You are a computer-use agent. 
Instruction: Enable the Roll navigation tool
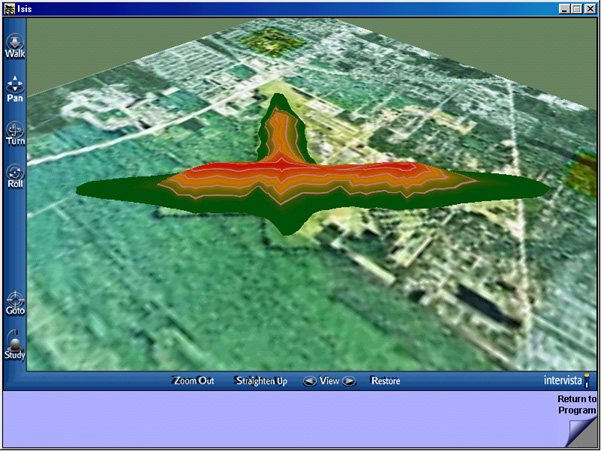pos(15,176)
